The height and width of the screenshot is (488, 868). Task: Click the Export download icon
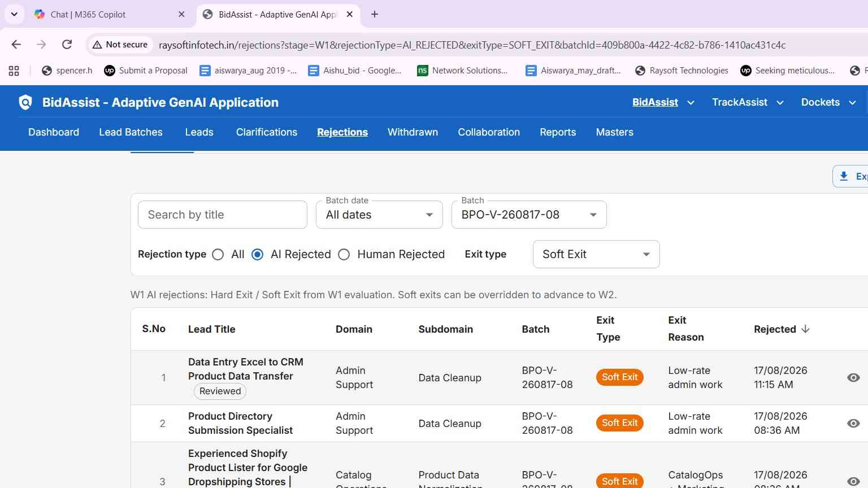point(844,176)
